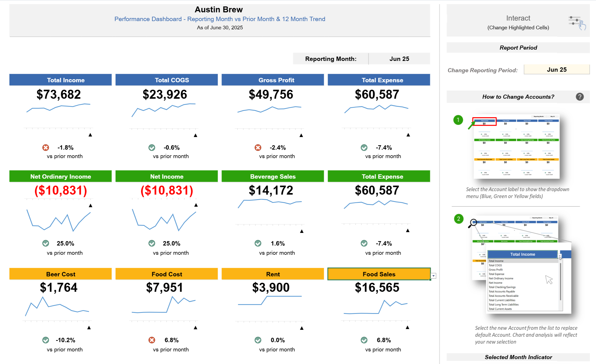This screenshot has height=364, width=596.
Task: Click the Interact slider hand icon
Action: point(577,23)
